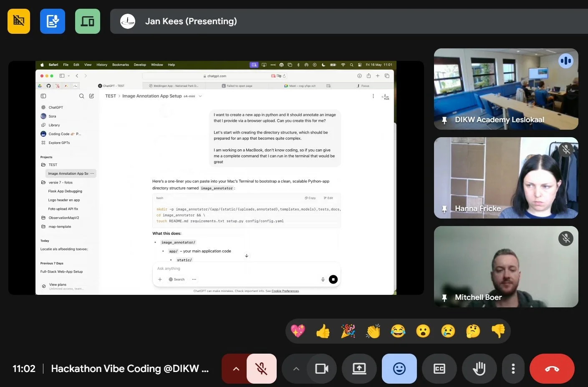Click the microphone dictation icon in message box
The image size is (588, 387).
coord(323,279)
